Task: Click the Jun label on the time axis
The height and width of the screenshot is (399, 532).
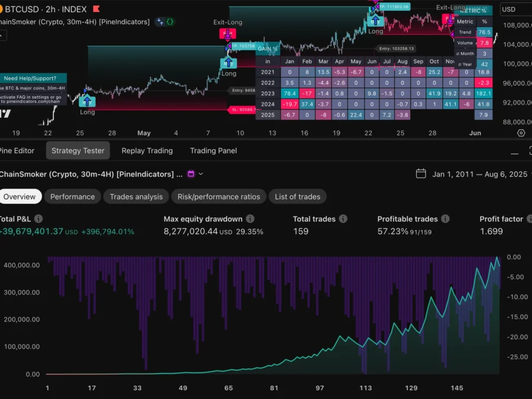Action: [475, 133]
